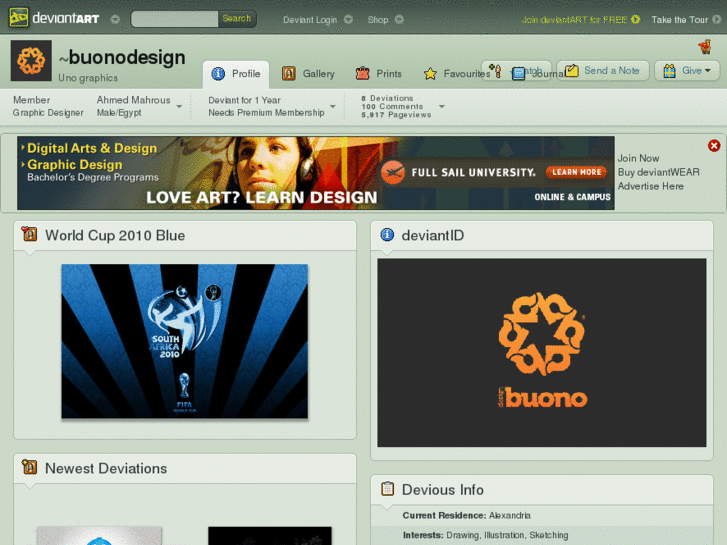The image size is (727, 545).
Task: Click the blue info icon on Profile tab
Action: (218, 74)
